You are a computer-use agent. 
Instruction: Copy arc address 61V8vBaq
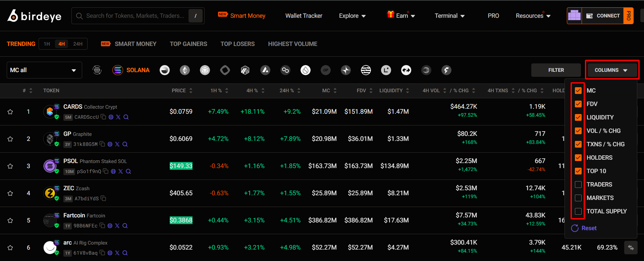(x=102, y=253)
